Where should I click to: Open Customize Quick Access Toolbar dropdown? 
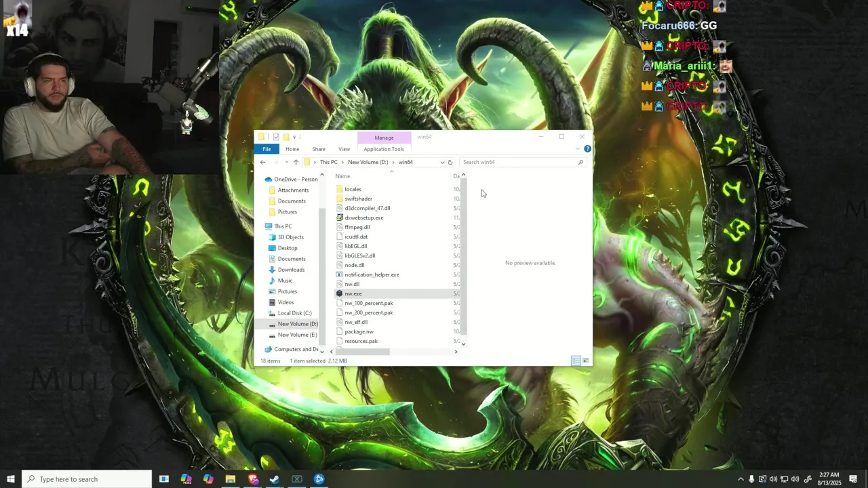tap(294, 137)
